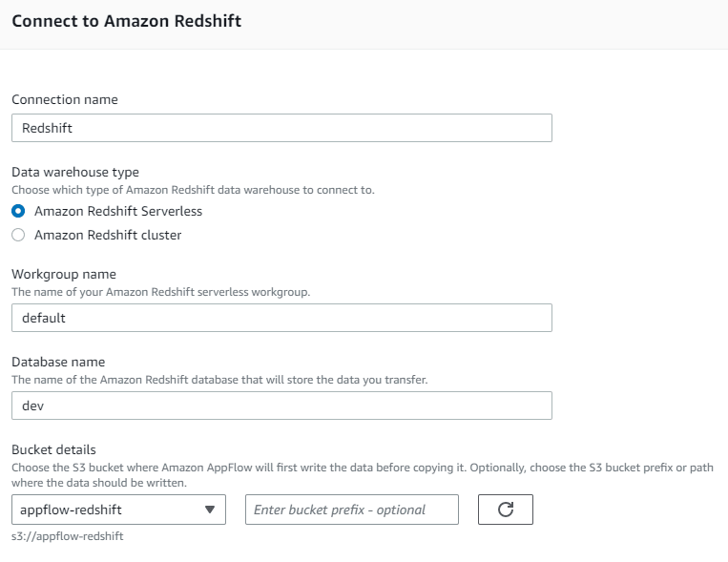Viewport: 728px width, 562px height.
Task: Select Amazon Redshift Serverless radio button
Action: 18,211
